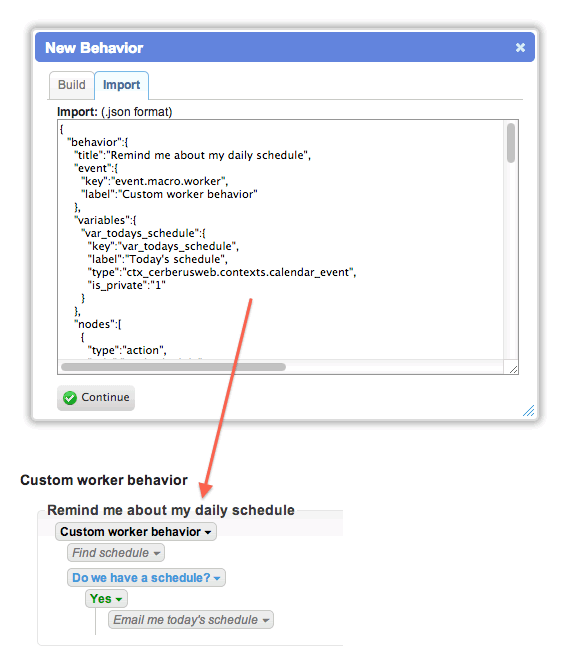Click the dialog resize grip icon

528,411
